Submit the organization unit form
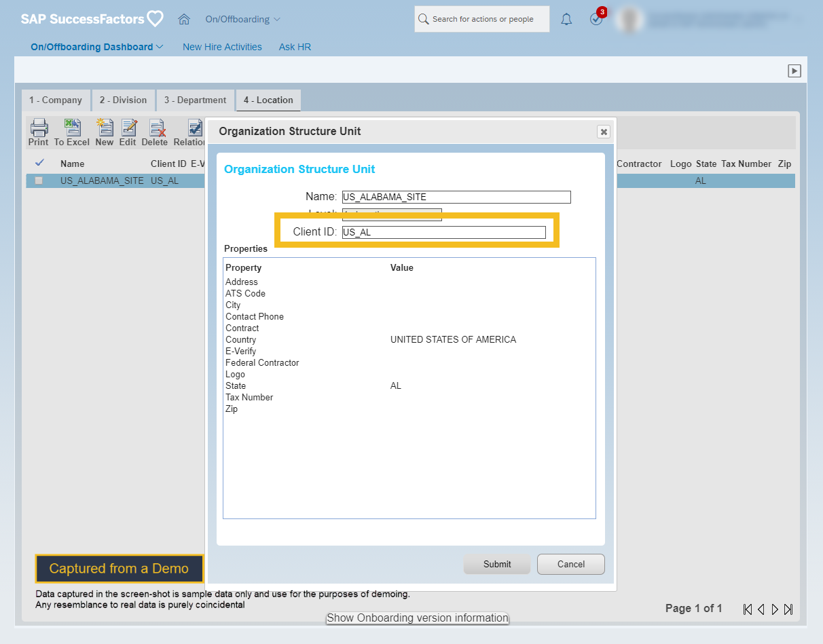Image resolution: width=823 pixels, height=644 pixels. [497, 564]
